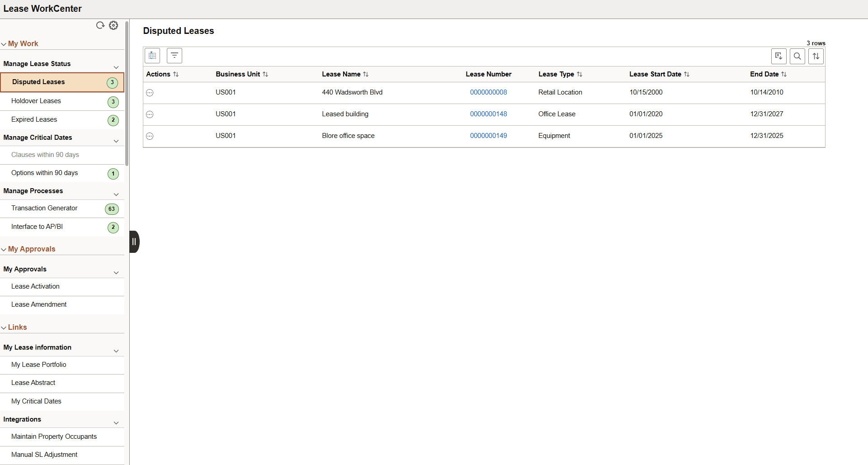Viewport: 868px width, 465px height.
Task: Select Expired Leases in the sidebar
Action: (34, 119)
